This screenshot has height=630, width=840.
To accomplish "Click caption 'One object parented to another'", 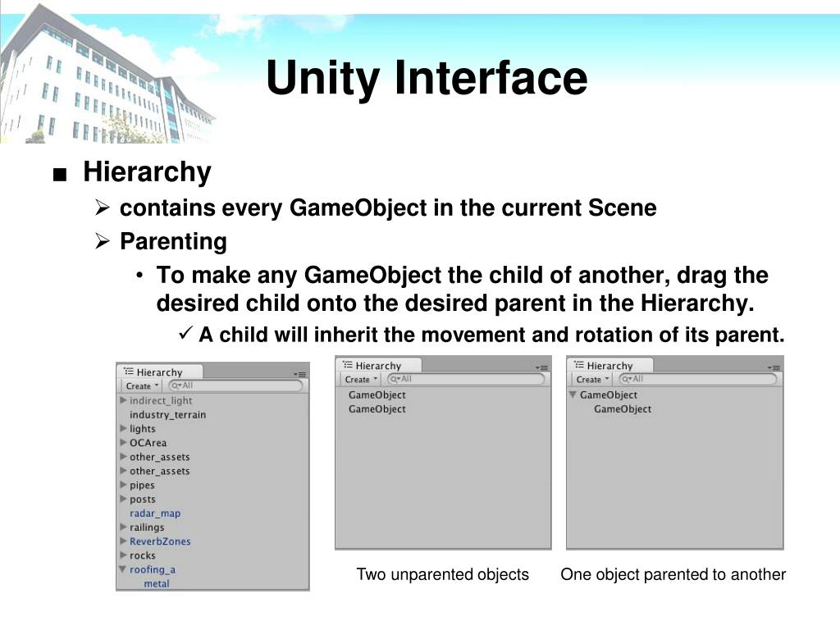I will (x=673, y=574).
